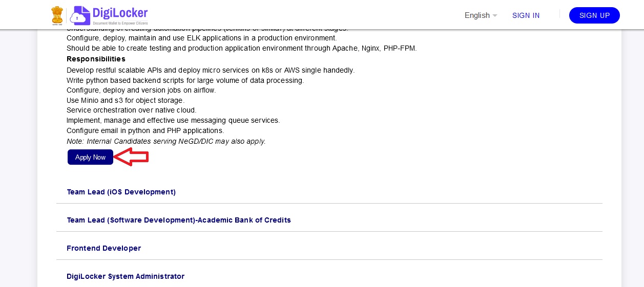The width and height of the screenshot is (644, 287).
Task: Expand Team Lead (iOS Development) section
Action: pos(121,192)
